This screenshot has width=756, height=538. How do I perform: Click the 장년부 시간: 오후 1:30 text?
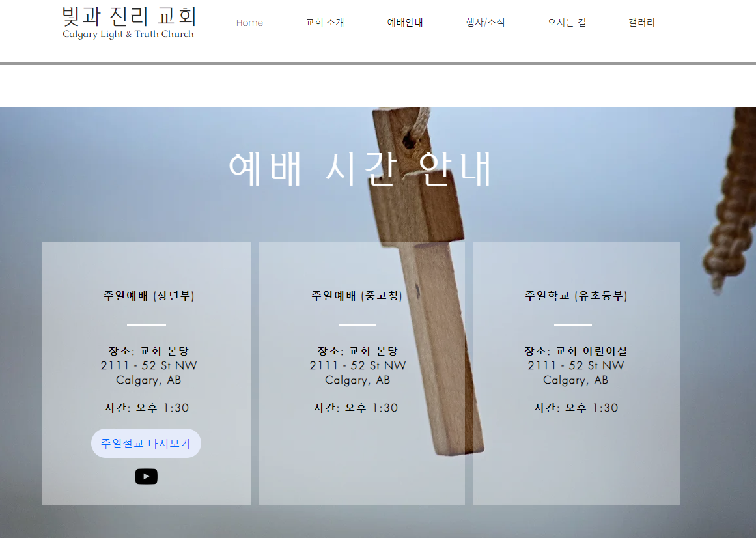pyautogui.click(x=147, y=408)
